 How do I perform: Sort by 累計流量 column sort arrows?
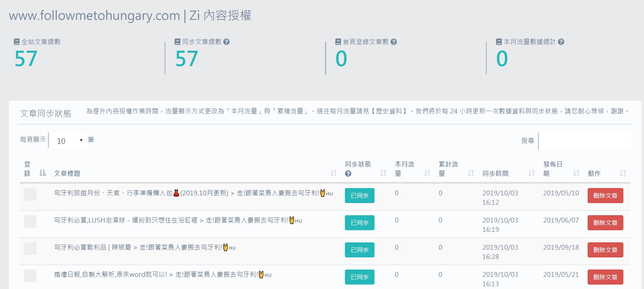(471, 173)
